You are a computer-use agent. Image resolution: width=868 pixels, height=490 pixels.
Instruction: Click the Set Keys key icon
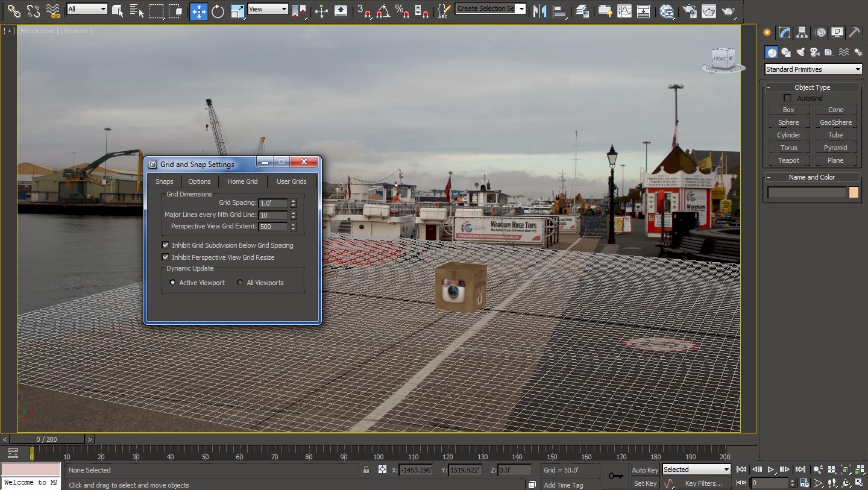615,476
